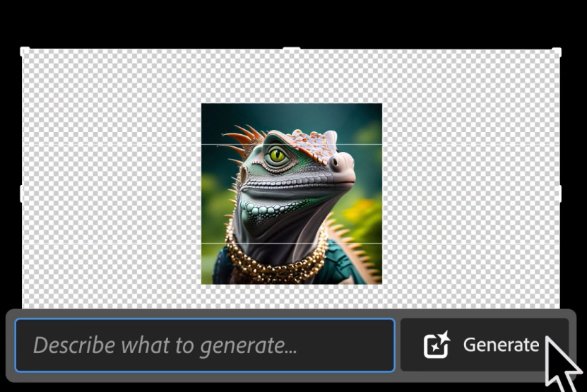Select the iguana image on the canvas
Image resolution: width=587 pixels, height=392 pixels.
(292, 194)
